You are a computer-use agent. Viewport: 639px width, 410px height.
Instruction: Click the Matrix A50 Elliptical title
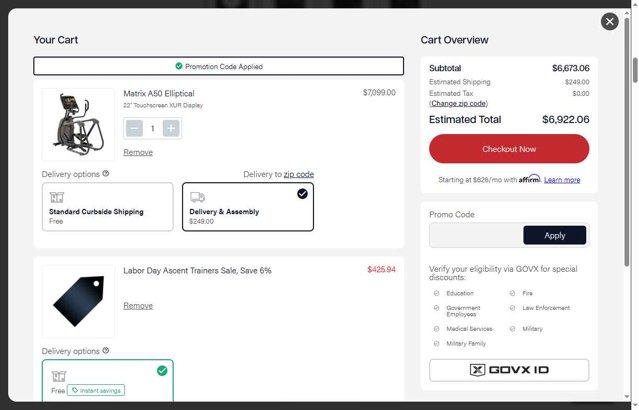coord(159,93)
